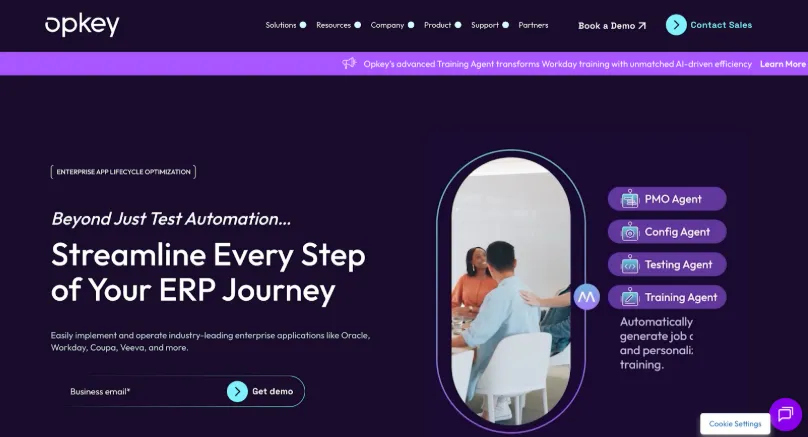Expand the Solutions dropdown dot
This screenshot has width=808, height=437.
point(303,25)
